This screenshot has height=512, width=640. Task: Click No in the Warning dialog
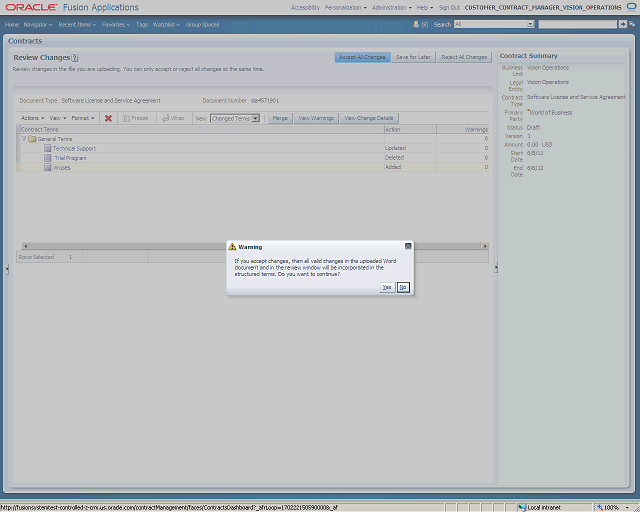[x=403, y=287]
